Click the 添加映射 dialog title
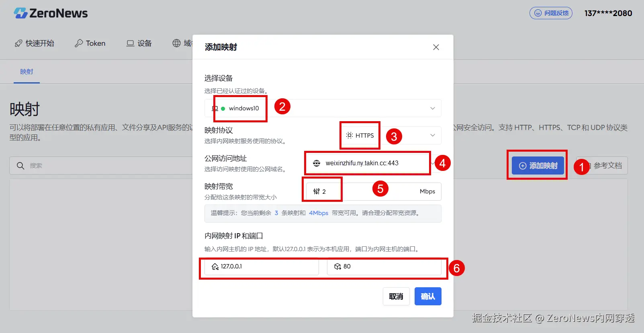This screenshot has height=333, width=644. point(221,47)
